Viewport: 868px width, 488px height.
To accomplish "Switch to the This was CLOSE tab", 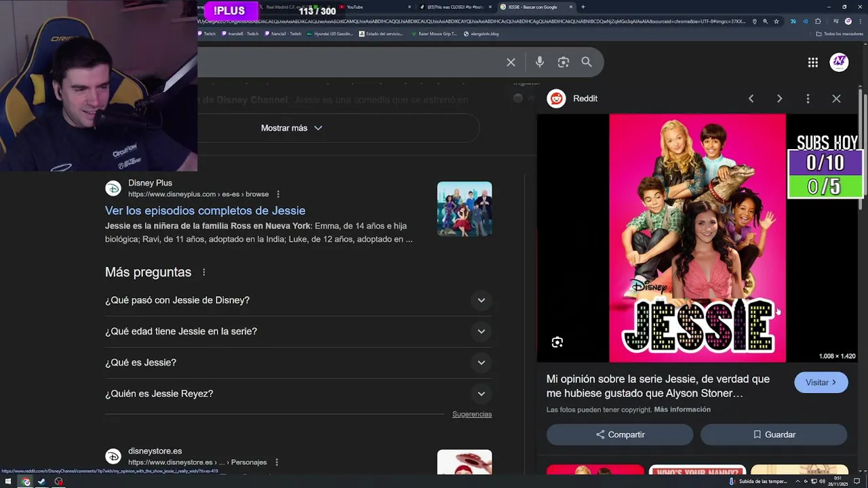I will point(456,7).
